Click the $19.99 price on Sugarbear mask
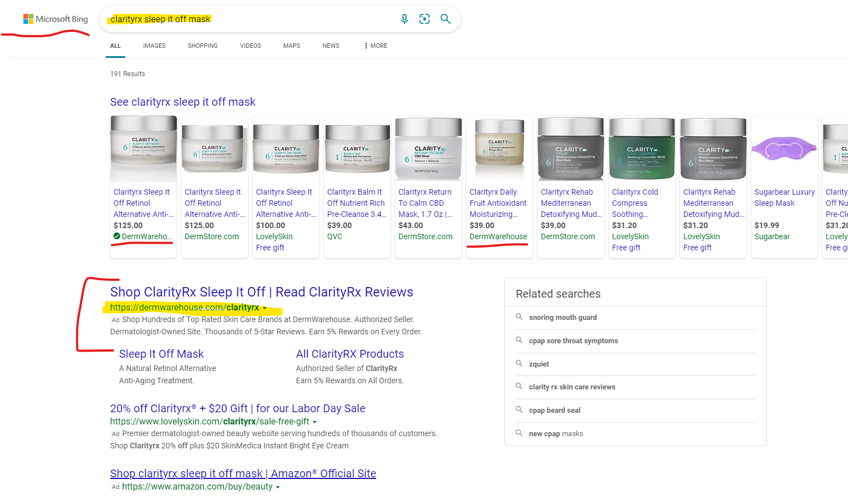The width and height of the screenshot is (848, 504). click(x=767, y=225)
